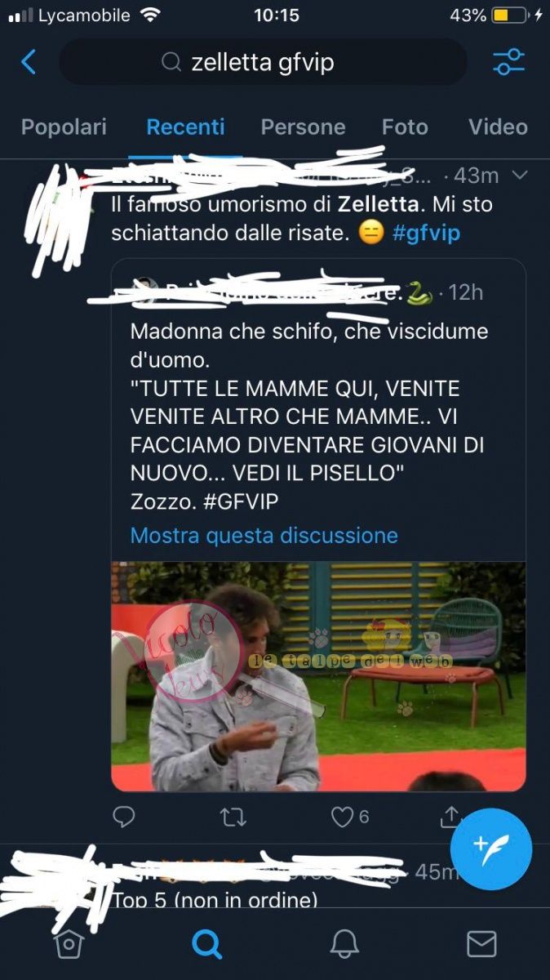Open the Foto tab
Image resolution: width=550 pixels, height=980 pixels.
click(x=405, y=127)
